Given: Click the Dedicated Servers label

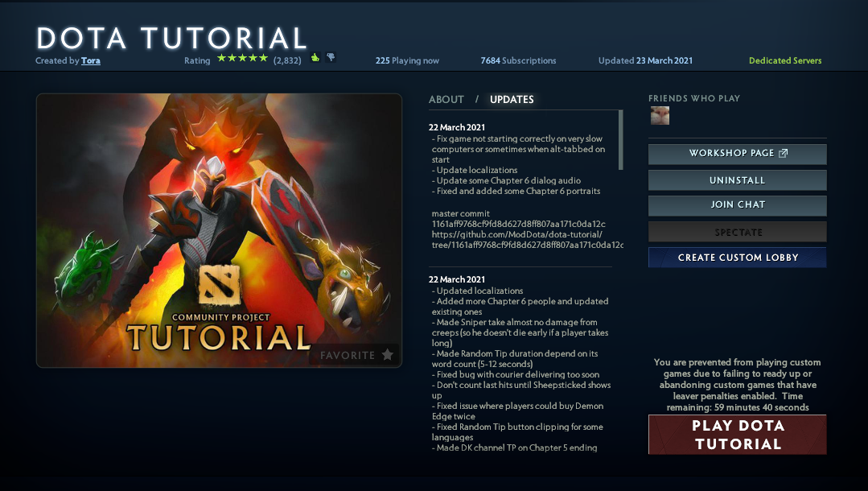Looking at the screenshot, I should (785, 60).
